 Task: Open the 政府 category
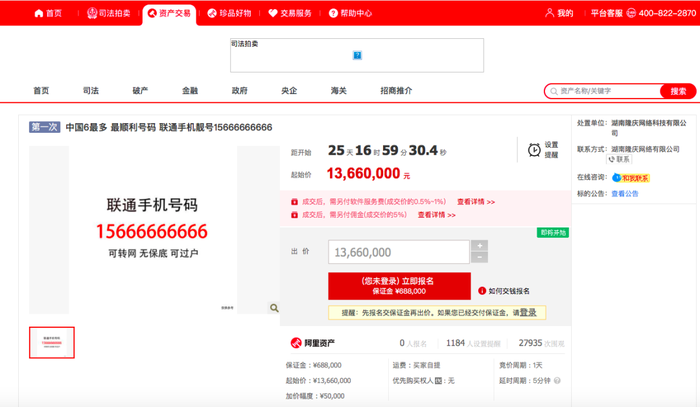pyautogui.click(x=239, y=91)
